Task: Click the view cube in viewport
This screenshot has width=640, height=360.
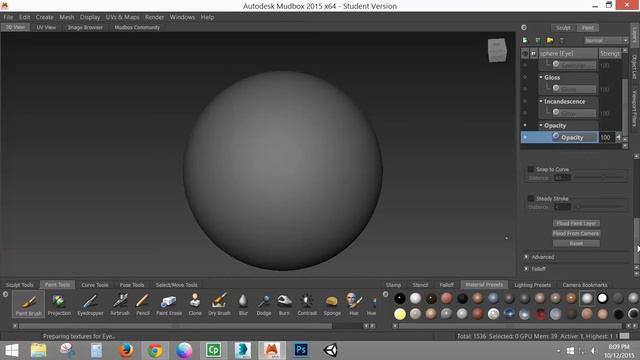Action: pyautogui.click(x=497, y=50)
